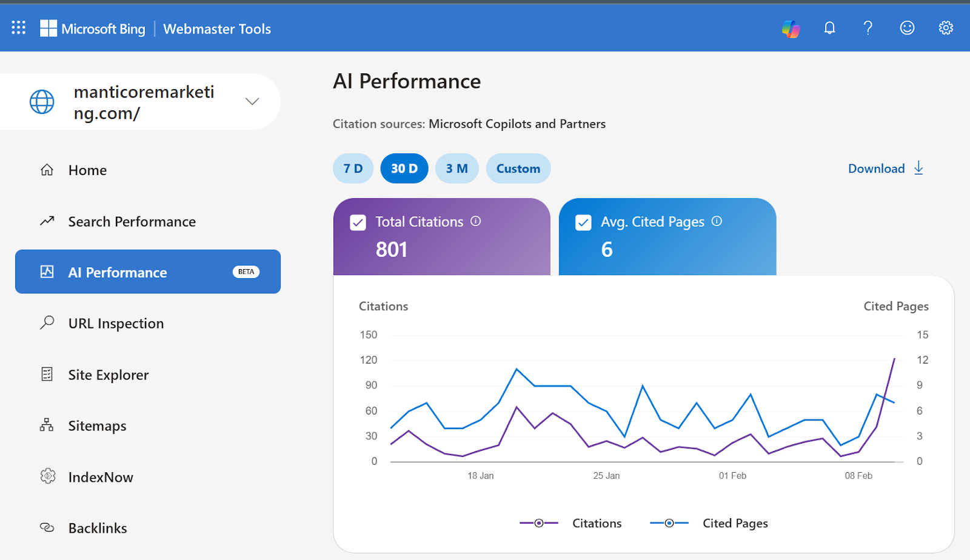Click the IndexNow gear icon
970x560 pixels.
pyautogui.click(x=47, y=476)
